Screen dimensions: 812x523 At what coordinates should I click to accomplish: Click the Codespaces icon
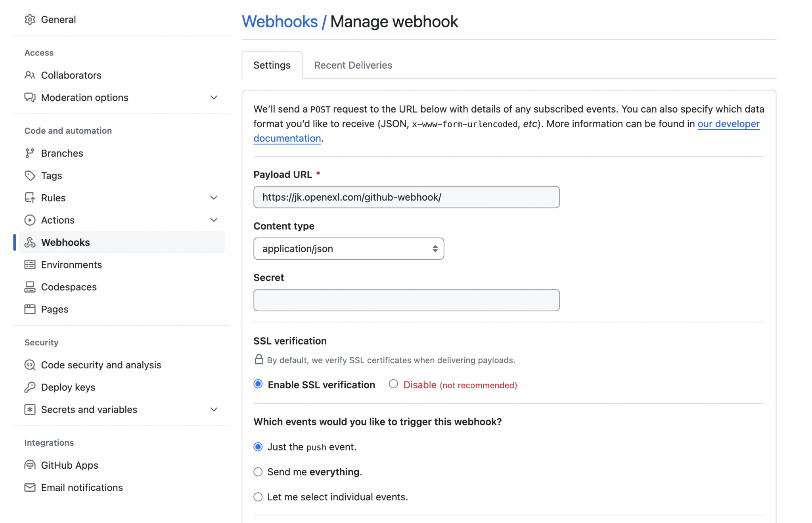tap(30, 287)
